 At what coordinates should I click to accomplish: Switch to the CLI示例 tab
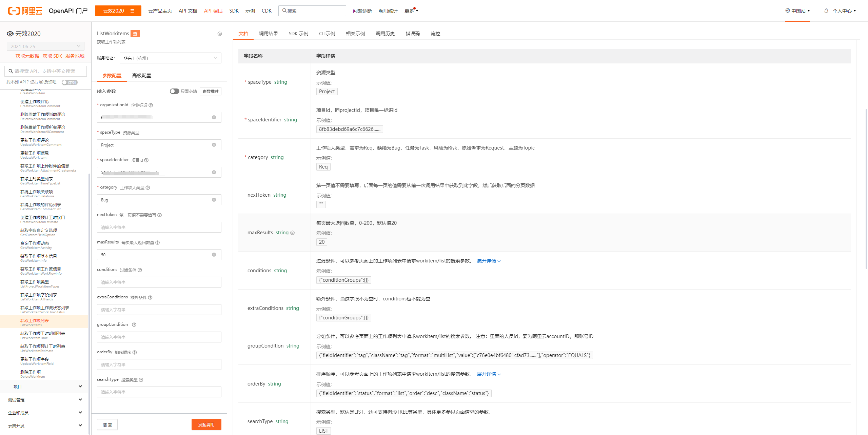click(x=327, y=34)
